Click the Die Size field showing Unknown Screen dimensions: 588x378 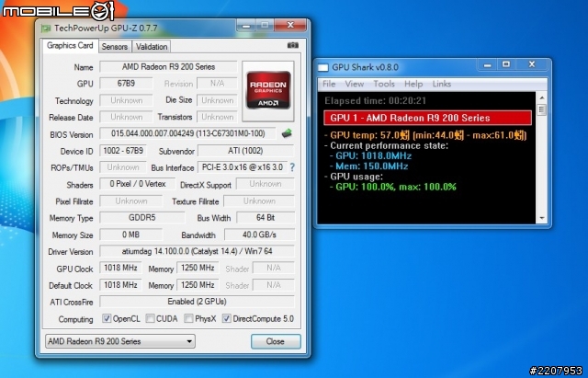[x=217, y=100]
